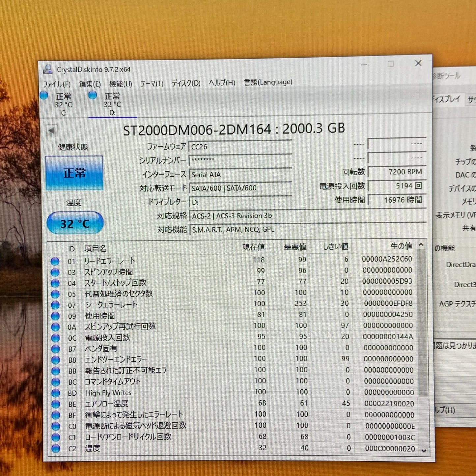Click the status icon for row BF
Image resolution: width=476 pixels, height=476 pixels.
pyautogui.click(x=56, y=415)
